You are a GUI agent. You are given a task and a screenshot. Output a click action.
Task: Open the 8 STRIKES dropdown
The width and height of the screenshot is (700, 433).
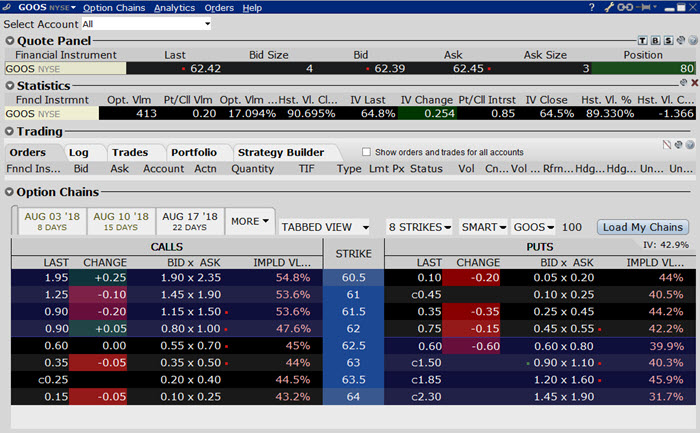(x=418, y=227)
